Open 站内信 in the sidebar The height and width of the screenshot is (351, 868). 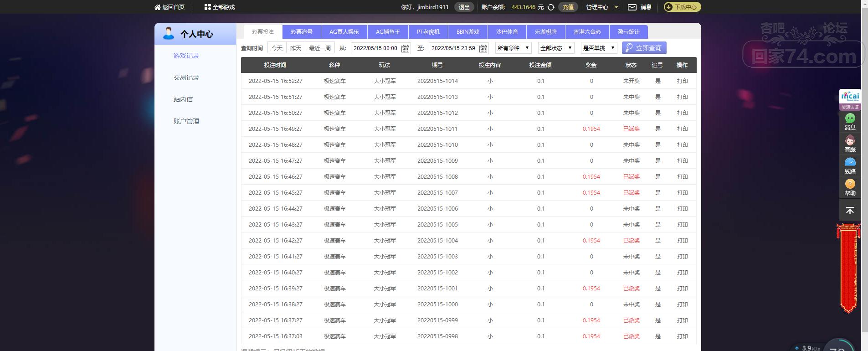(x=183, y=99)
